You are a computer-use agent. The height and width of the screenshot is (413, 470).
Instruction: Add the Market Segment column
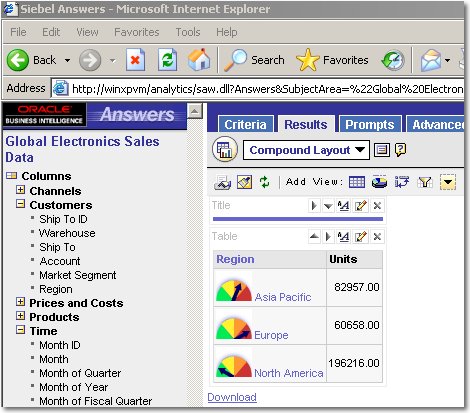78,275
